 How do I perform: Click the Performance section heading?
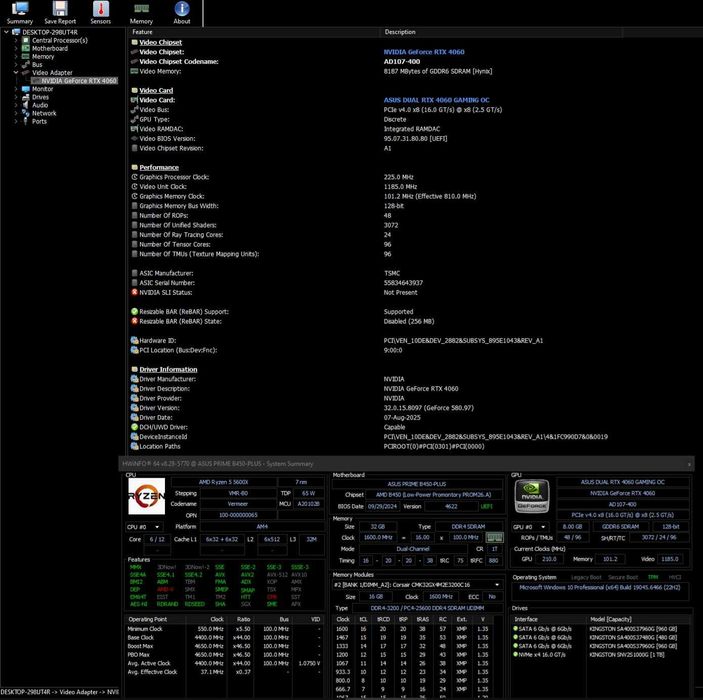pos(159,167)
